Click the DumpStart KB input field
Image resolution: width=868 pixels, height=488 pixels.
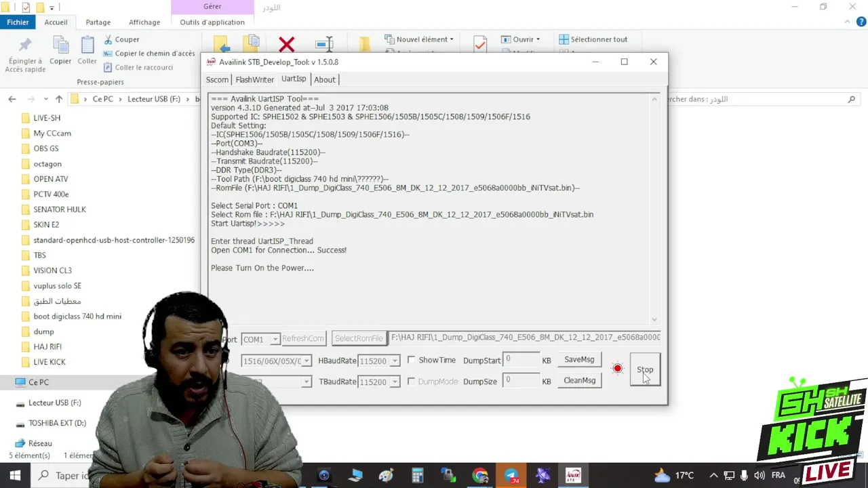point(521,360)
